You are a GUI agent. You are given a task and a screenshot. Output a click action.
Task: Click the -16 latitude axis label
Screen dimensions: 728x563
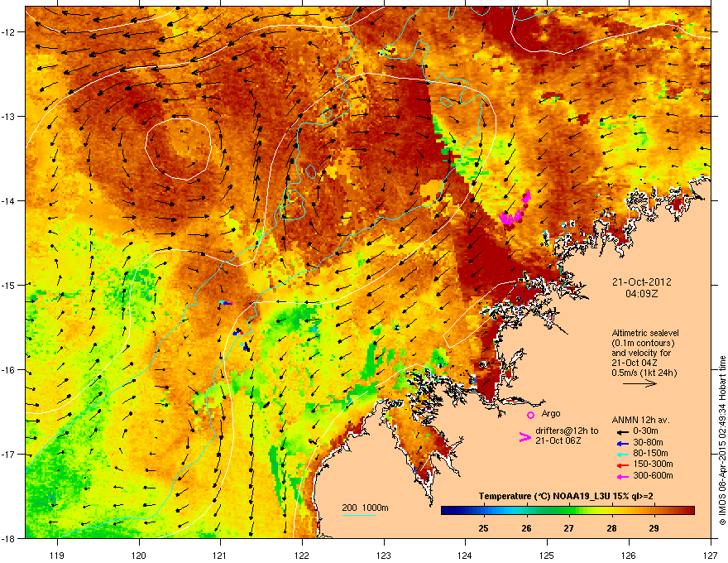pyautogui.click(x=8, y=370)
